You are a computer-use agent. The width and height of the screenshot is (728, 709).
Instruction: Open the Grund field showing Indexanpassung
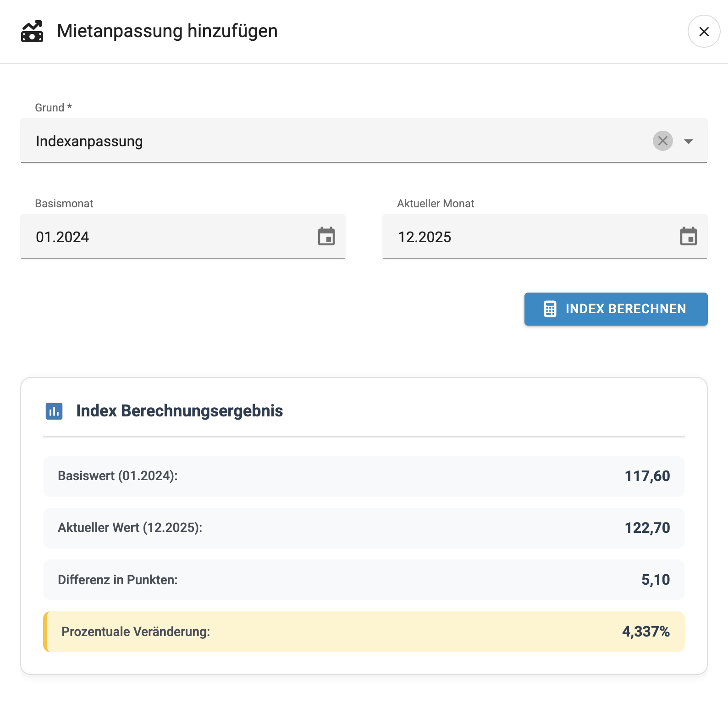pos(364,140)
